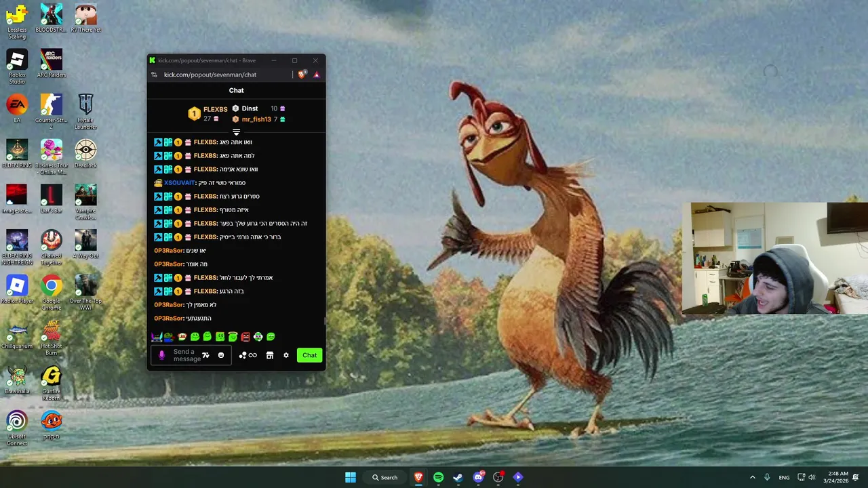
Task: Select the red angry face emote
Action: tap(245, 336)
